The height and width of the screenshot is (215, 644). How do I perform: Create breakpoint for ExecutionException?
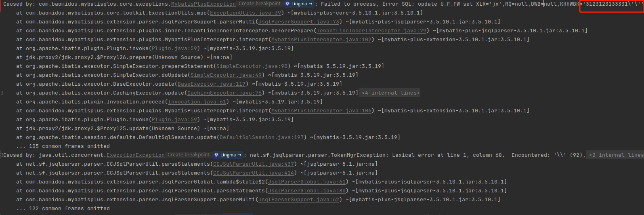[x=188, y=155]
